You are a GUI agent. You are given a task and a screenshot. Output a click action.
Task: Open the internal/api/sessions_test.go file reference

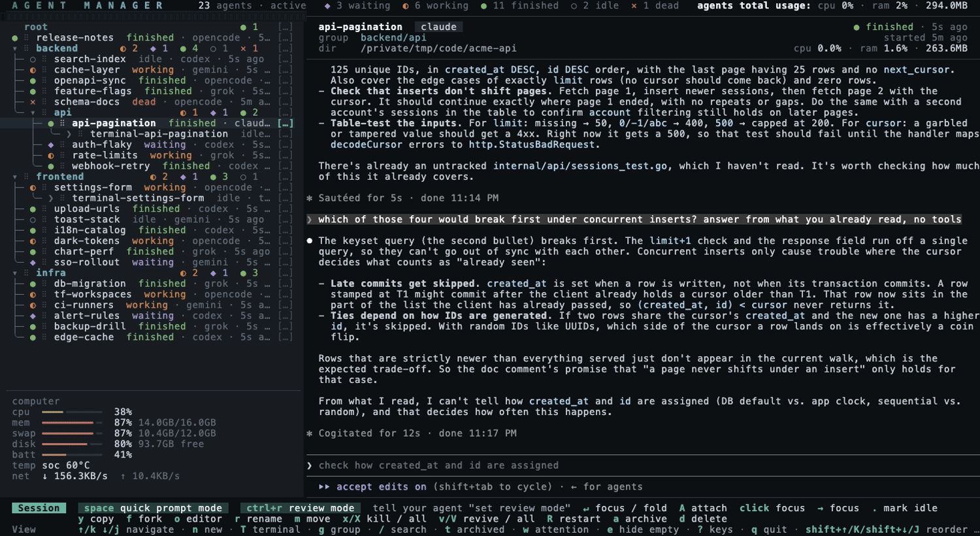(x=580, y=166)
